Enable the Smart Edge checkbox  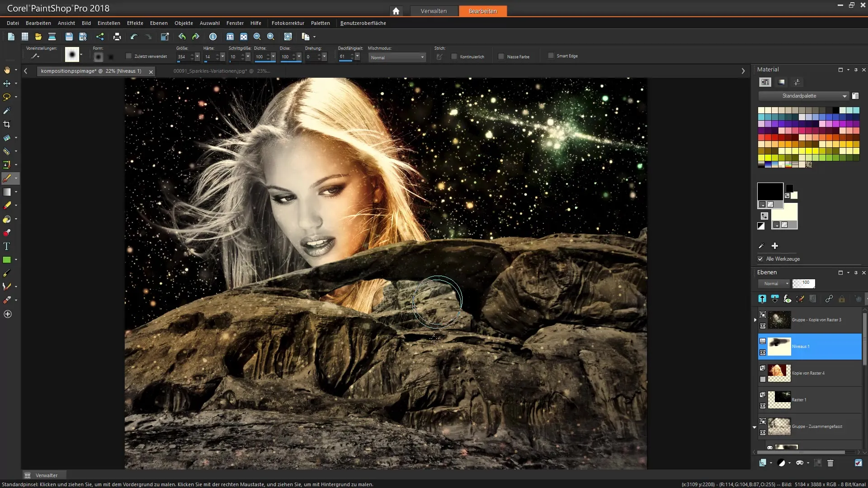[x=551, y=56]
